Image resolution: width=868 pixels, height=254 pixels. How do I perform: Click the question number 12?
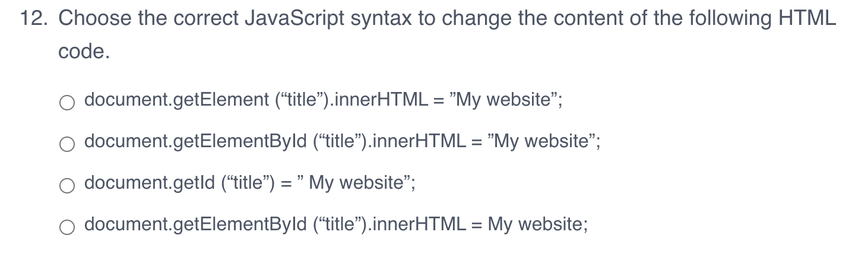point(34,20)
